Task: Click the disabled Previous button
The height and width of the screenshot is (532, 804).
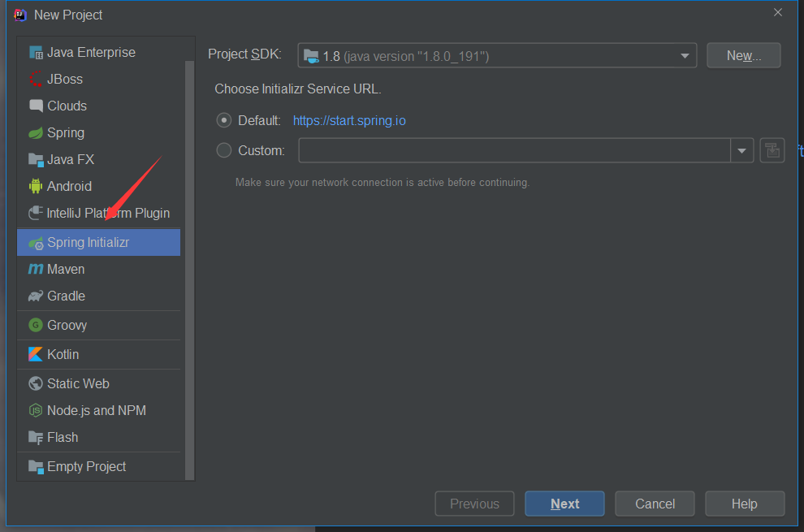Action: pyautogui.click(x=474, y=504)
